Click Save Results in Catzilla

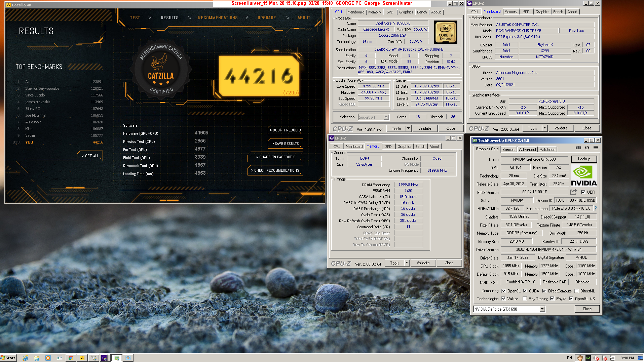point(285,144)
